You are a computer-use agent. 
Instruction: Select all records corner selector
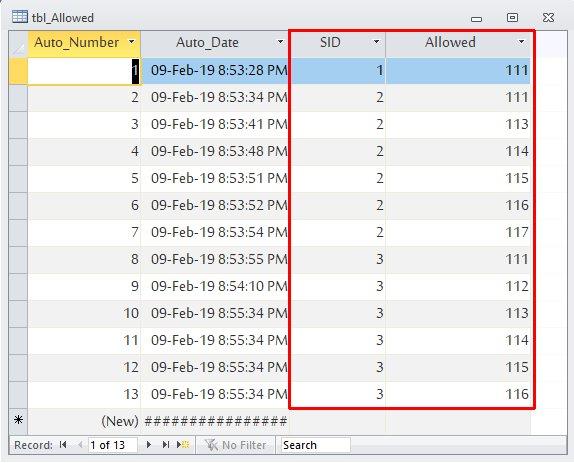18,44
